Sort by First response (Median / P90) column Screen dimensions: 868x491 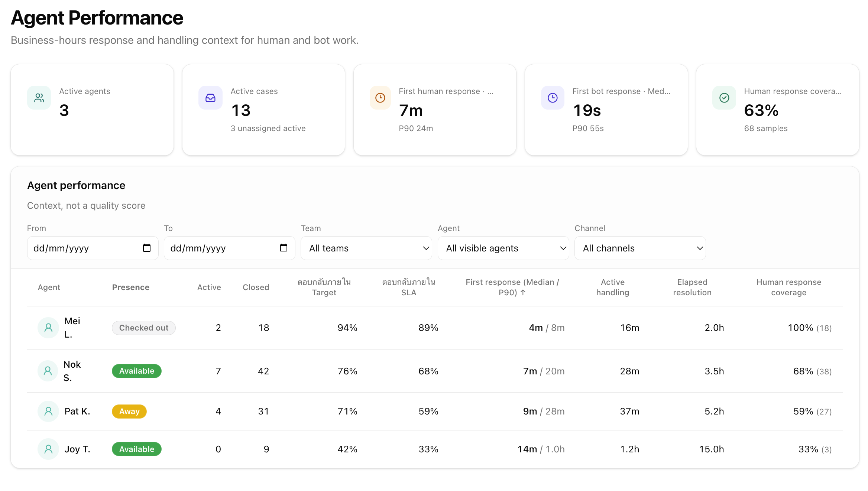pyautogui.click(x=512, y=287)
